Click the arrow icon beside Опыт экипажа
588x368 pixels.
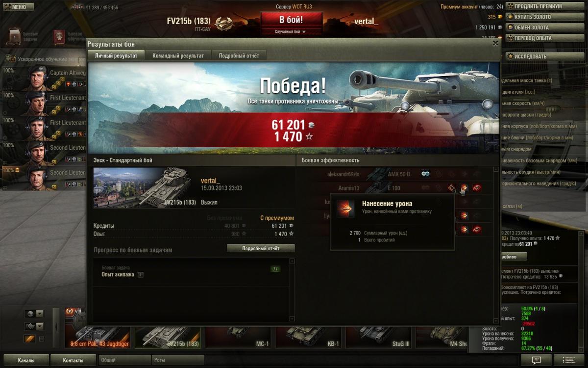(x=140, y=275)
